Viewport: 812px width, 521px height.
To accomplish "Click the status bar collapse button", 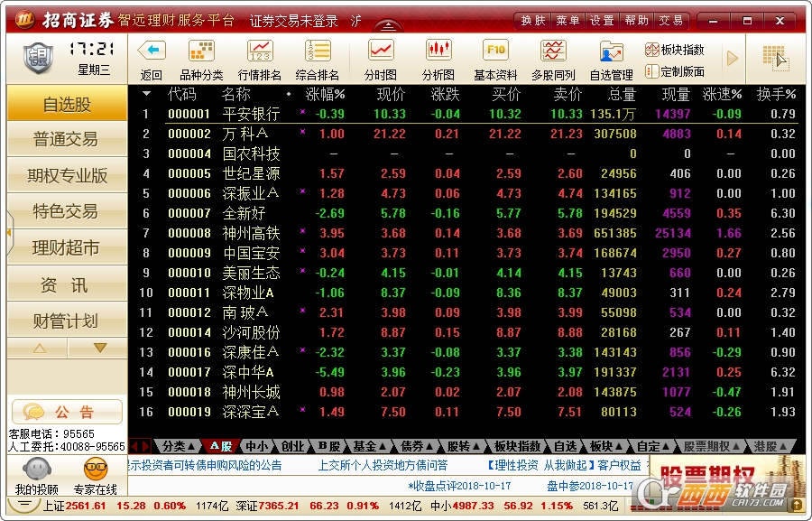I will point(23,505).
